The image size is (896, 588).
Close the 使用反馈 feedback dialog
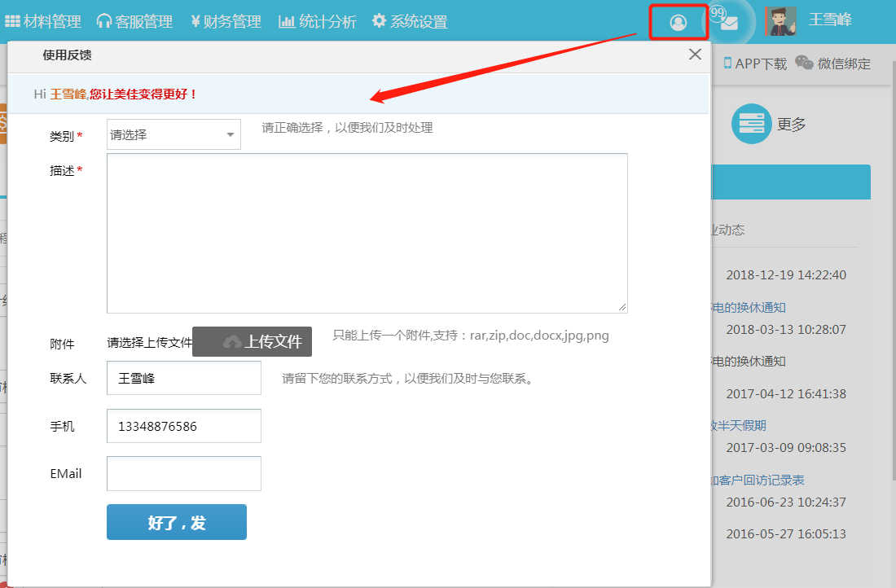click(x=695, y=55)
